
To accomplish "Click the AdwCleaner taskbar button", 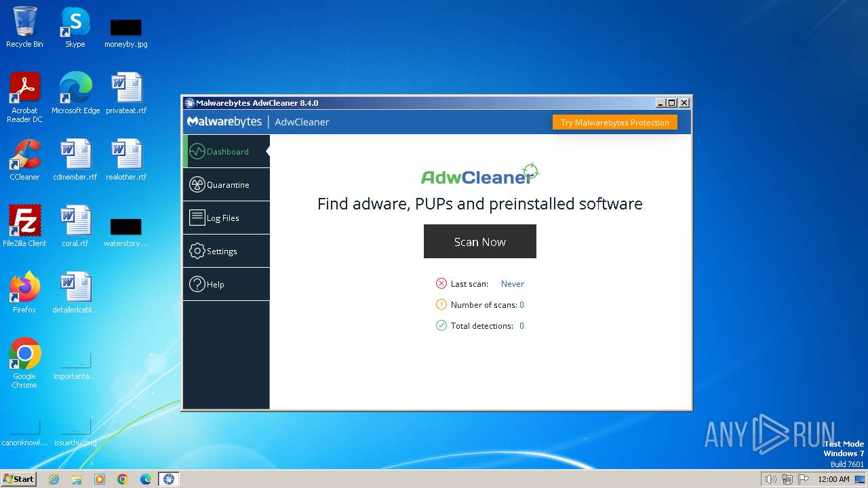I will pos(169,479).
